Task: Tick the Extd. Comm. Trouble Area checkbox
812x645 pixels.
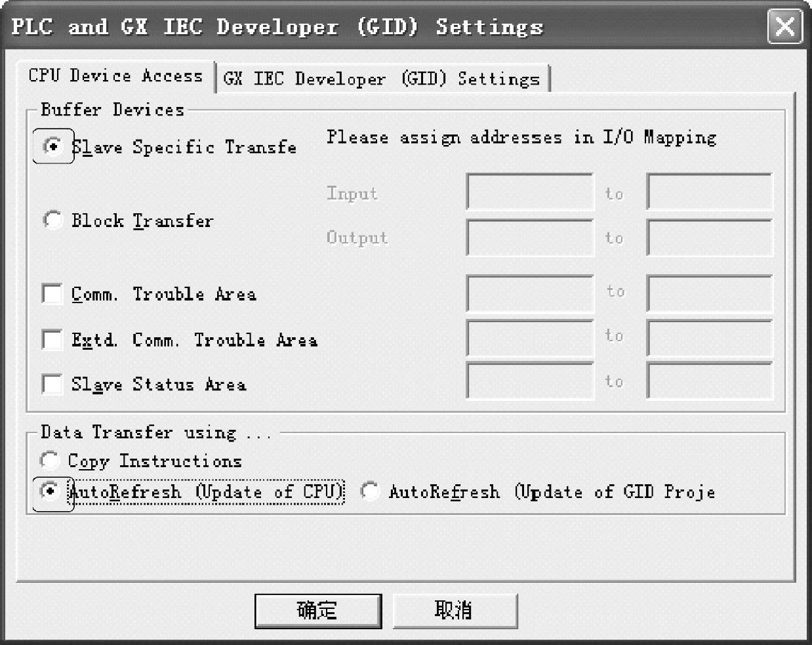Action: click(x=52, y=339)
